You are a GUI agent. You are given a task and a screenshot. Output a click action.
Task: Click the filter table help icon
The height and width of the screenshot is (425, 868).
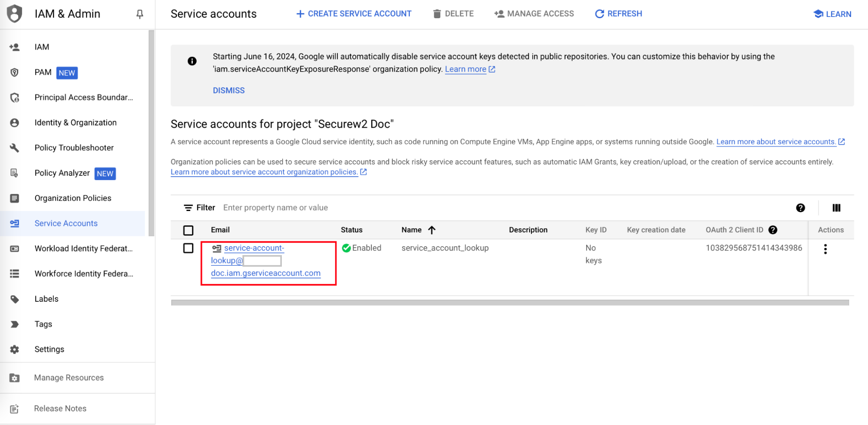tap(800, 208)
